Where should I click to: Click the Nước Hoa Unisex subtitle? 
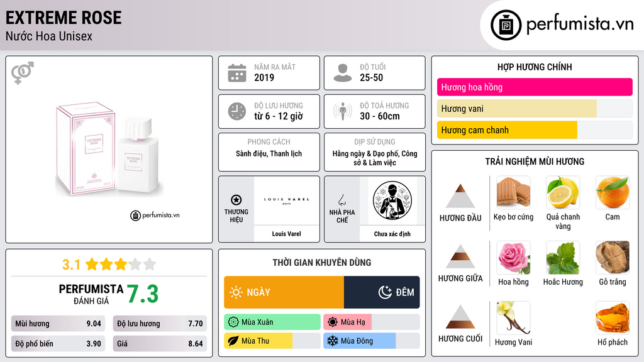tap(49, 36)
